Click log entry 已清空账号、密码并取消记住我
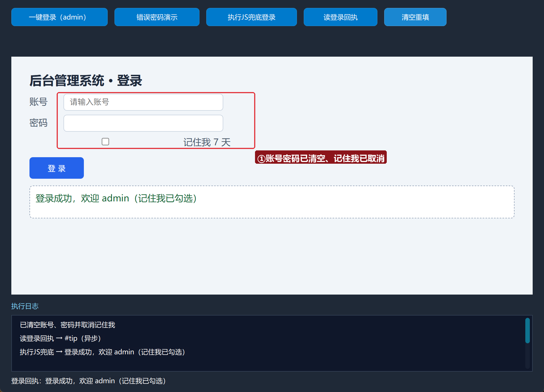The image size is (544, 392). click(67, 325)
